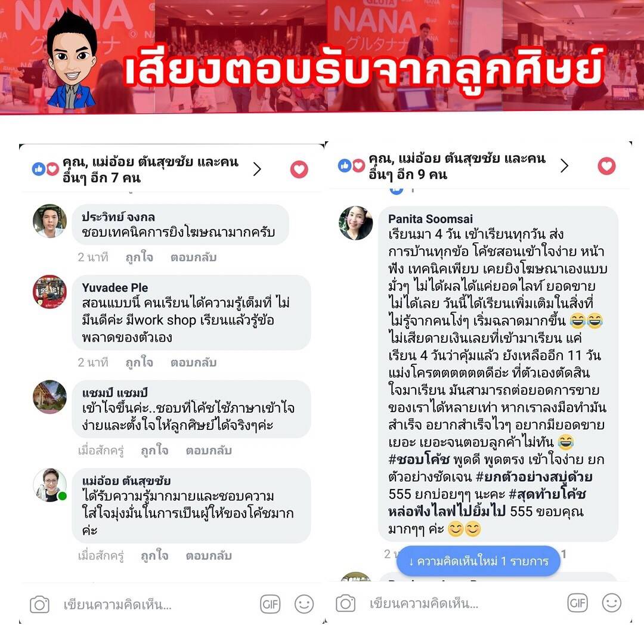
Task: Tap the heart reaction button on left post
Action: coord(299,169)
